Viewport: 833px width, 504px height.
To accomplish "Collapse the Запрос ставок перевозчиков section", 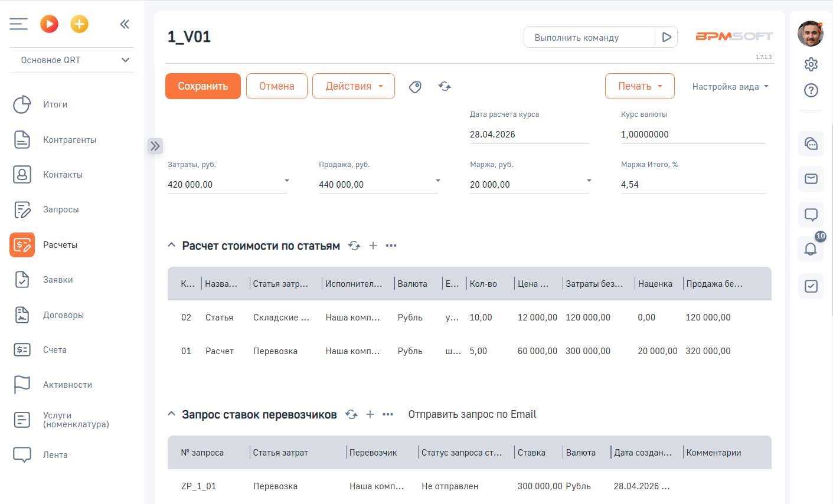I will click(171, 414).
